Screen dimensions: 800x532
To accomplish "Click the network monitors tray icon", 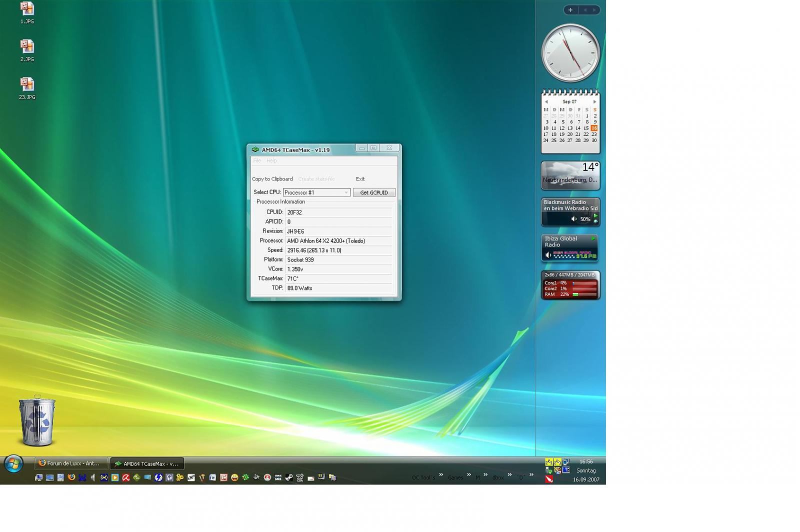I will (566, 461).
